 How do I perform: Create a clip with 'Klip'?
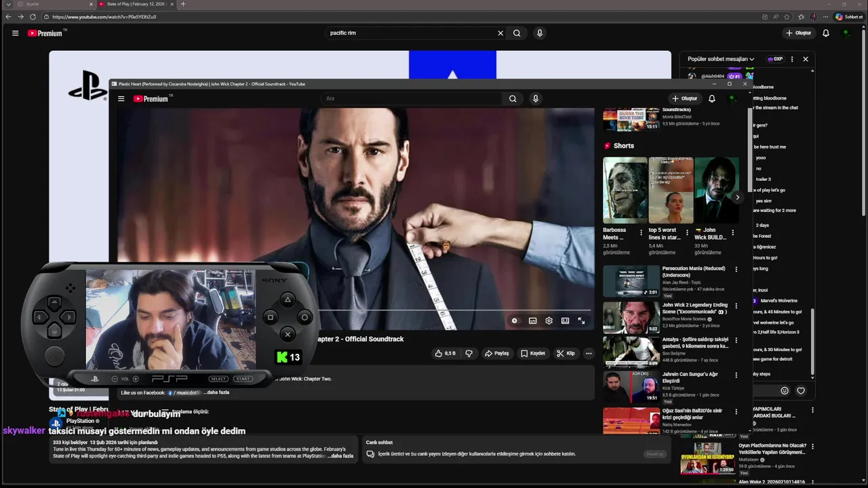pyautogui.click(x=566, y=353)
